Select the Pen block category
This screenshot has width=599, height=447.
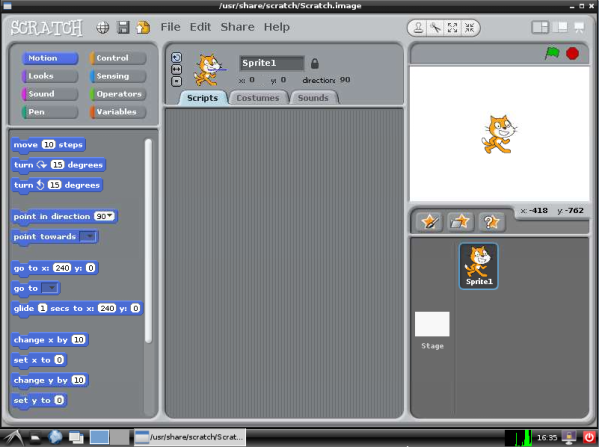click(x=50, y=112)
